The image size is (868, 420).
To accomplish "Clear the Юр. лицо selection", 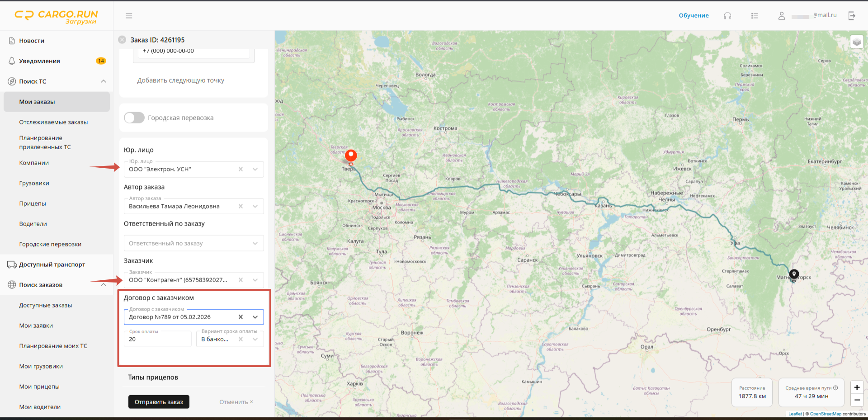I will [241, 169].
